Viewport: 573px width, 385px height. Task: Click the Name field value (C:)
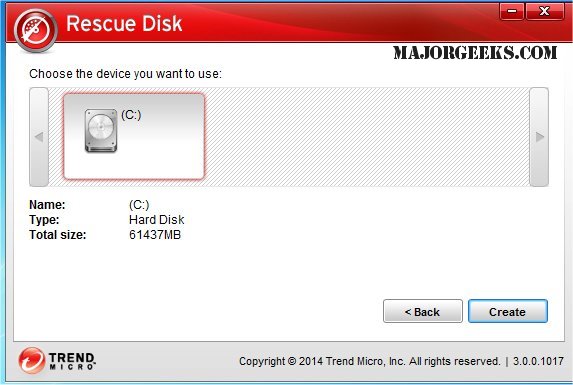139,205
